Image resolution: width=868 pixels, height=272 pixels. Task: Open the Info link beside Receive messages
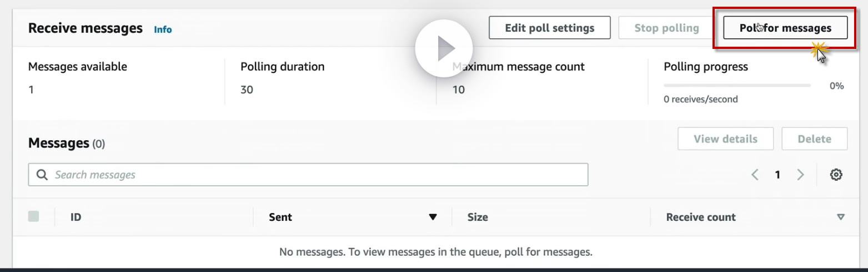click(163, 29)
